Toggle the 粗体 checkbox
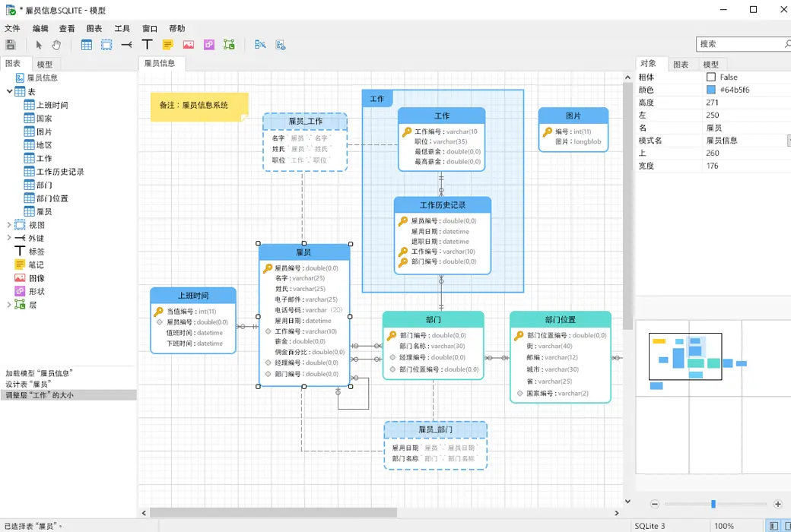 tap(711, 77)
